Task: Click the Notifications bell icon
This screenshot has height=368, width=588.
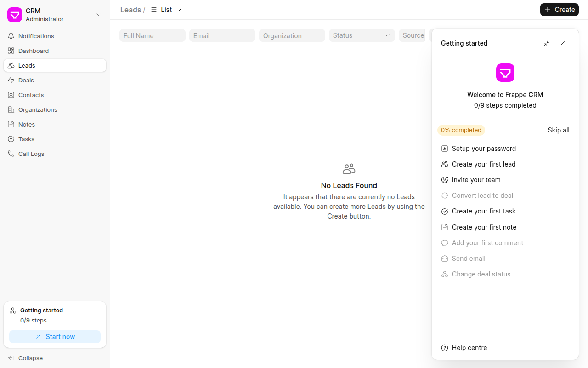Action: 11,36
